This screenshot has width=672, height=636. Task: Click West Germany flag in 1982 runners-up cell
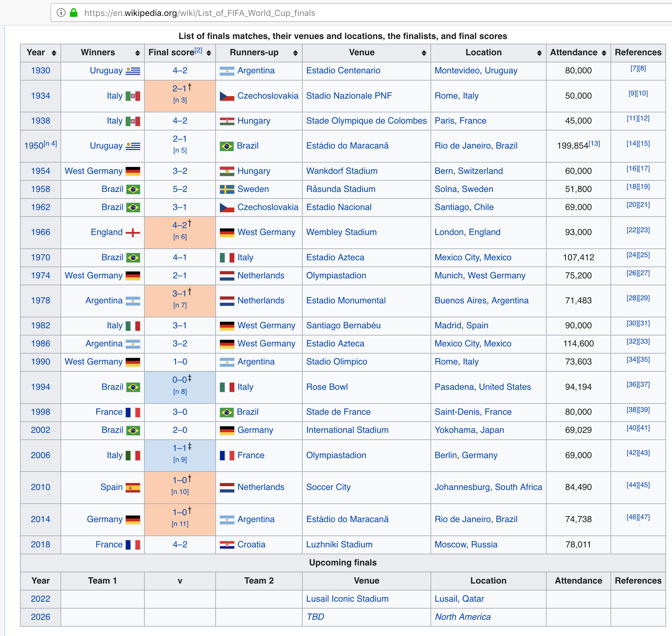[227, 326]
